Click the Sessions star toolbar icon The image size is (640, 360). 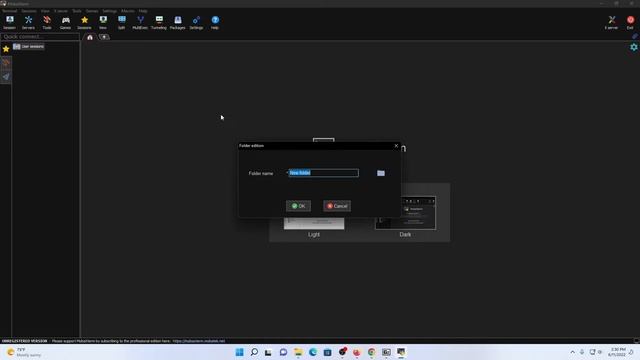pyautogui.click(x=84, y=22)
